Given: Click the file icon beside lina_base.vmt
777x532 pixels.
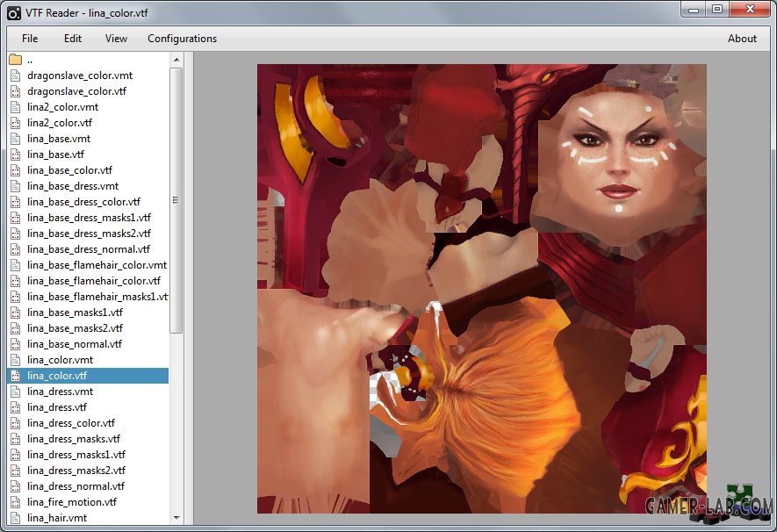Looking at the screenshot, I should point(15,139).
